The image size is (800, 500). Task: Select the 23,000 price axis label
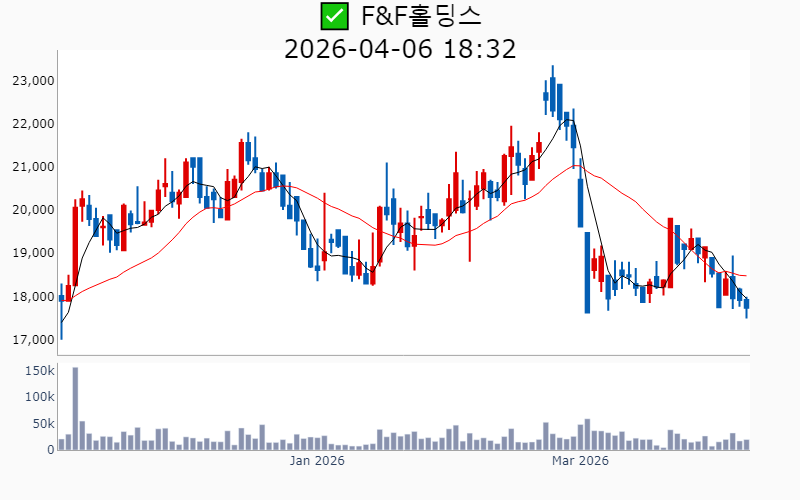35,80
